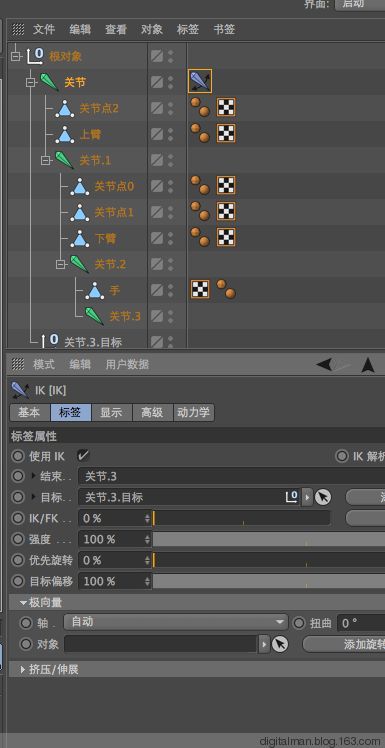Viewport: 385px width, 748px height.
Task: Click the green joint icon of 关节
Action: [x=49, y=82]
